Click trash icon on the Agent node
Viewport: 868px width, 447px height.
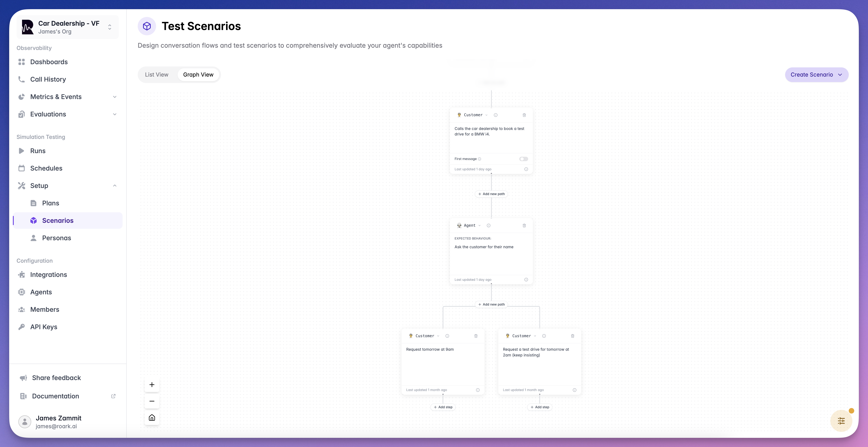[x=524, y=226]
